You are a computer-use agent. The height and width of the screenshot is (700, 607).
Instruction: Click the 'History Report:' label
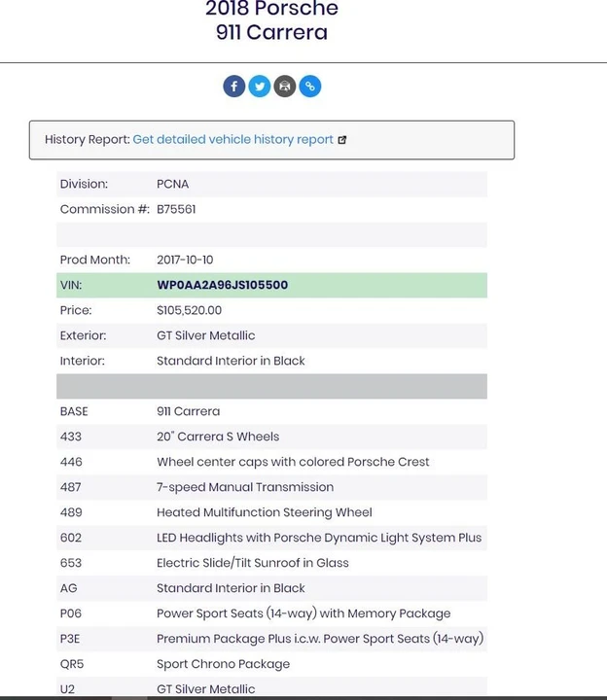pos(88,139)
